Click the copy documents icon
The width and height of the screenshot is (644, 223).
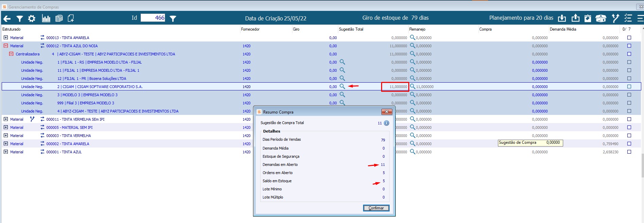point(59,18)
